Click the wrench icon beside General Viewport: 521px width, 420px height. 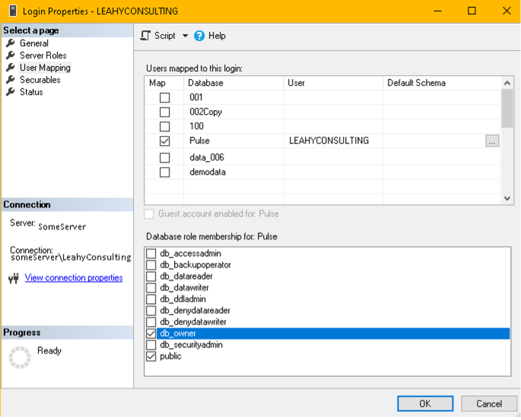pos(11,43)
